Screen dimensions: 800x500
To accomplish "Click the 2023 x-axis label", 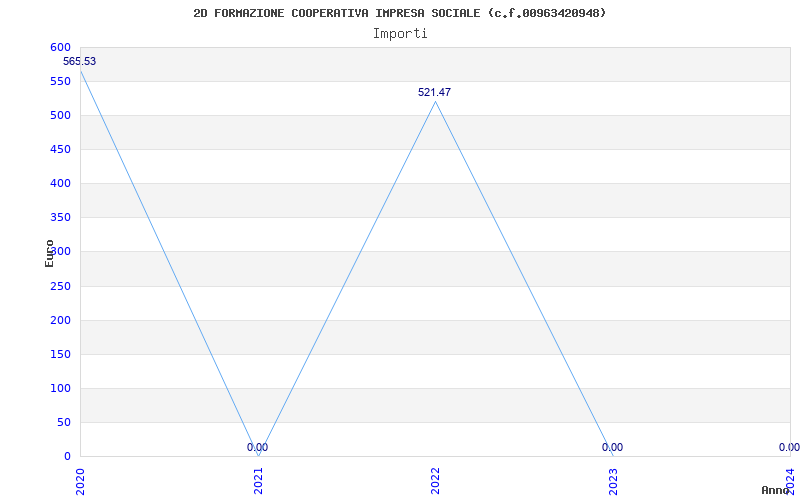I will 613,482.
